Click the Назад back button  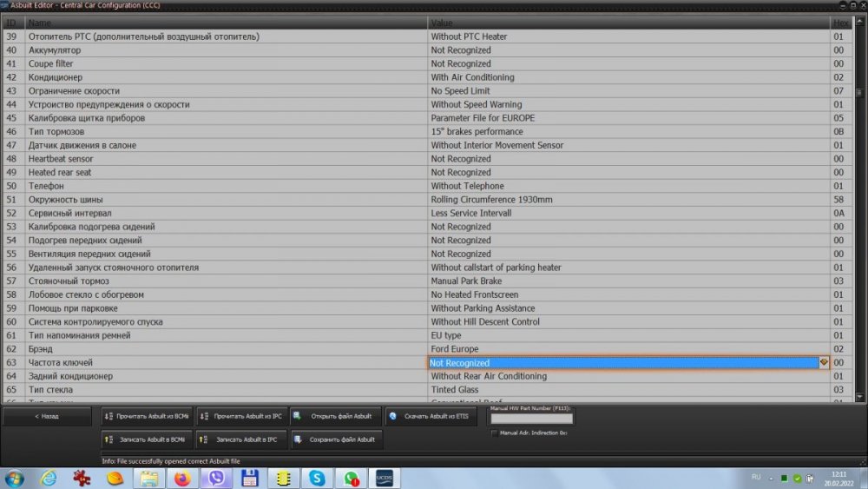click(48, 417)
